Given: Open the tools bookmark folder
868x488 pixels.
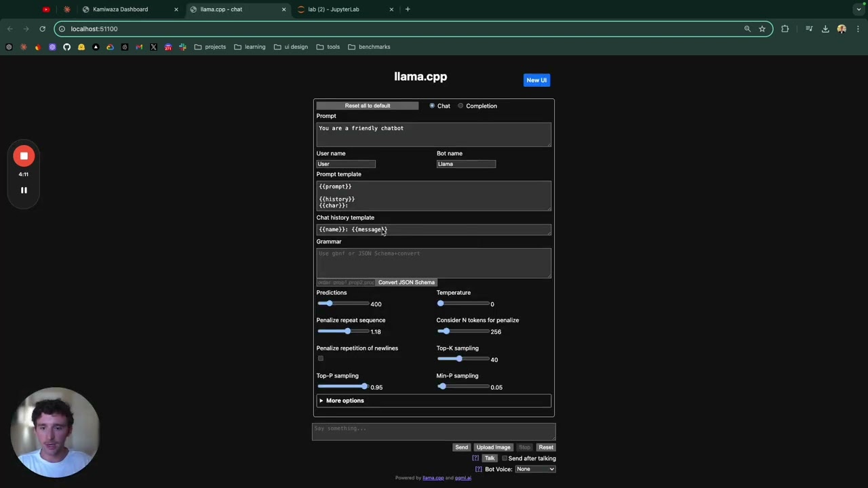Looking at the screenshot, I should click(x=328, y=47).
